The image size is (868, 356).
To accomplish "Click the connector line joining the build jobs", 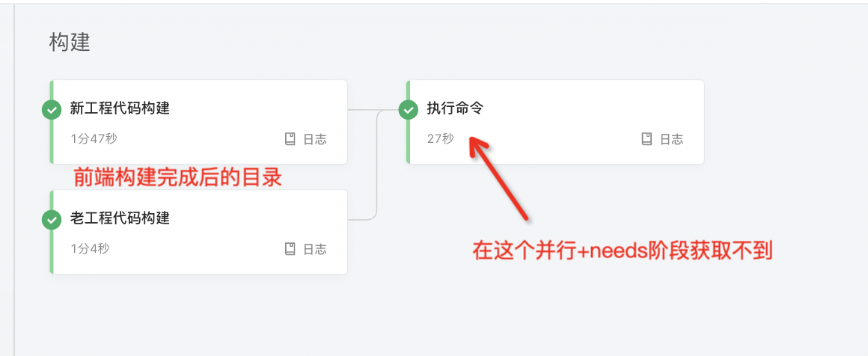I will click(x=376, y=165).
